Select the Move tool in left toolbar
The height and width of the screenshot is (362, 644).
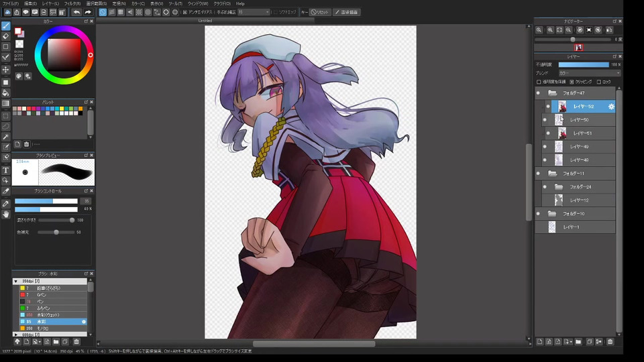point(6,70)
